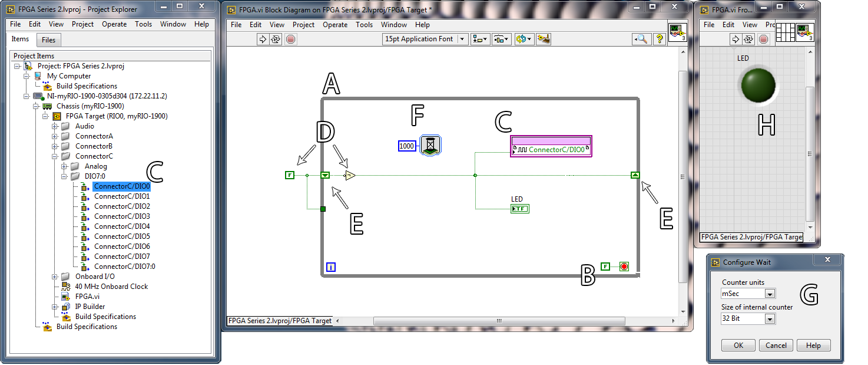Click Run Continuously in the Block Diagram toolbar
This screenshot has width=868, height=365.
click(x=276, y=40)
